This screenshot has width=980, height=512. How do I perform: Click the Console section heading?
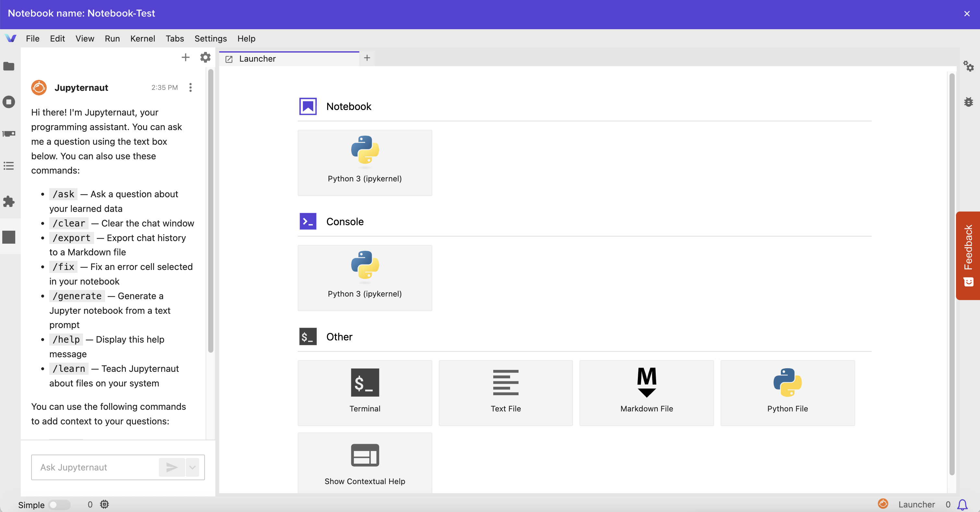tap(345, 222)
